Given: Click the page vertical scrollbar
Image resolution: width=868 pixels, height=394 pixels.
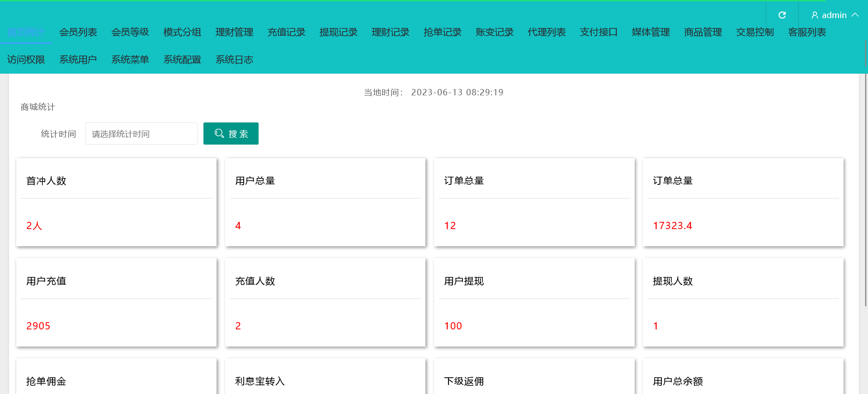Looking at the screenshot, I should [865, 181].
